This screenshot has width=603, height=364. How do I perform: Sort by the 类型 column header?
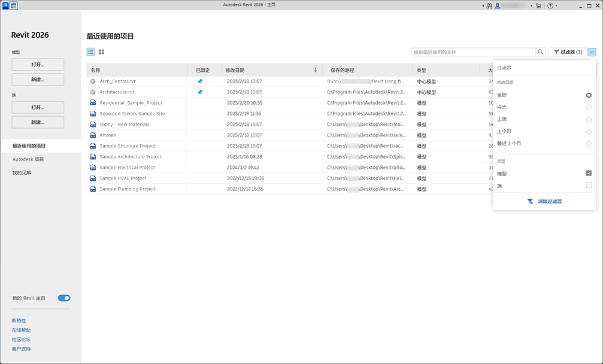click(x=446, y=70)
